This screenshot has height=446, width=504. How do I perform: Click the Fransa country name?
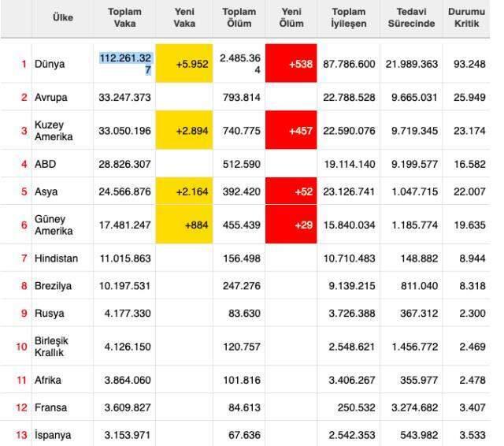[50, 407]
